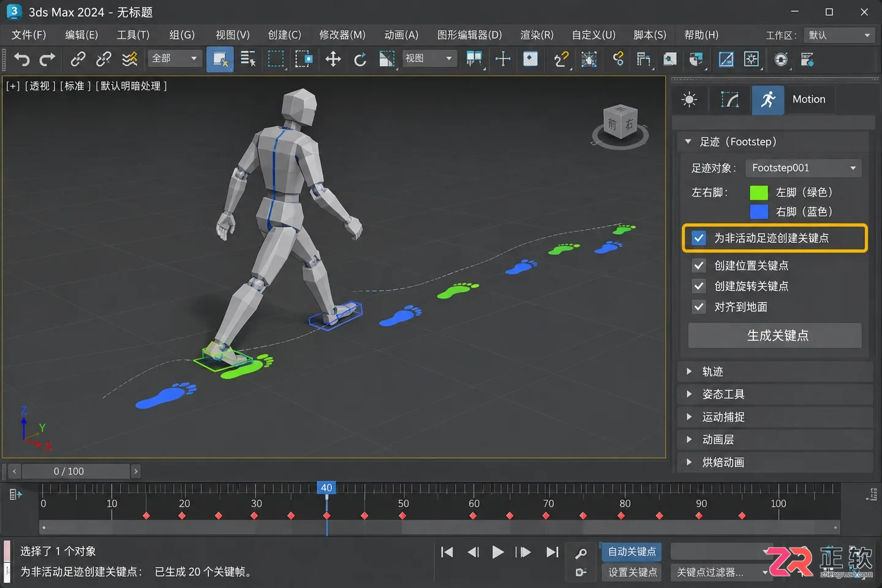The height and width of the screenshot is (588, 882).
Task: Toggle 对齐到地面 checkbox
Action: [x=699, y=307]
